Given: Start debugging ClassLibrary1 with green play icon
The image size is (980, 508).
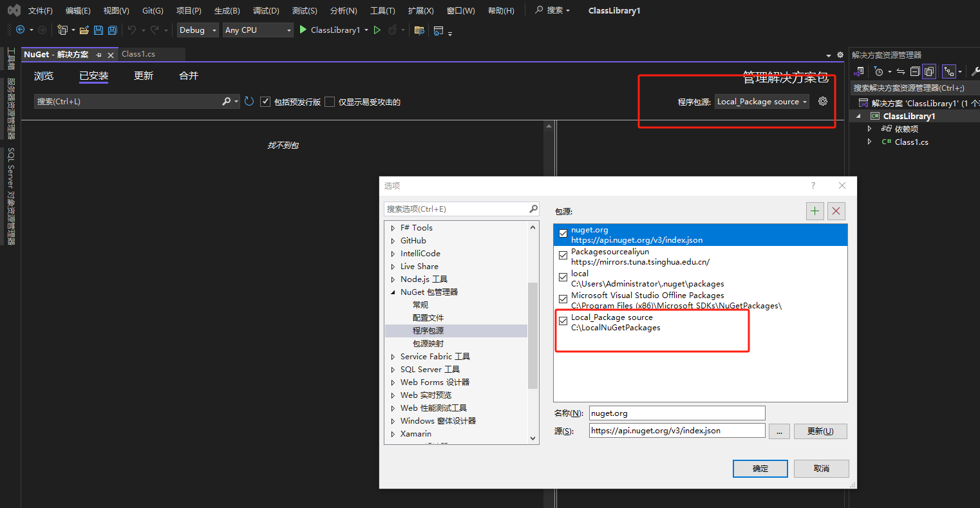Looking at the screenshot, I should coord(303,30).
